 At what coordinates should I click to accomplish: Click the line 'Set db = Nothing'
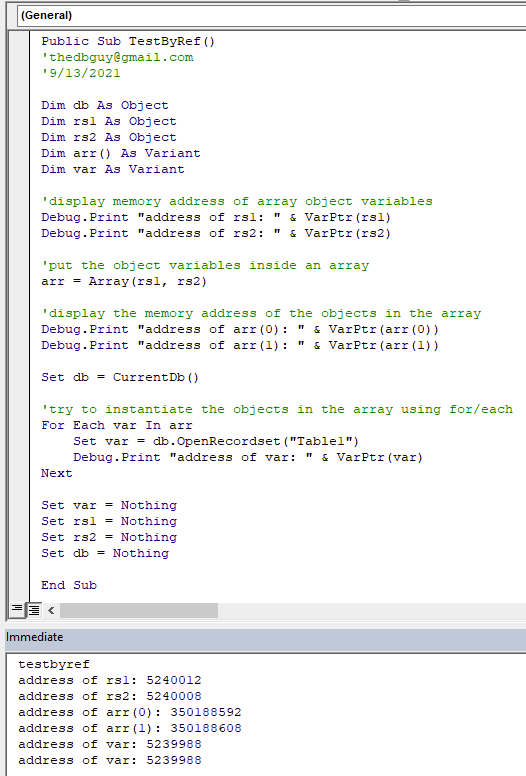pos(105,553)
